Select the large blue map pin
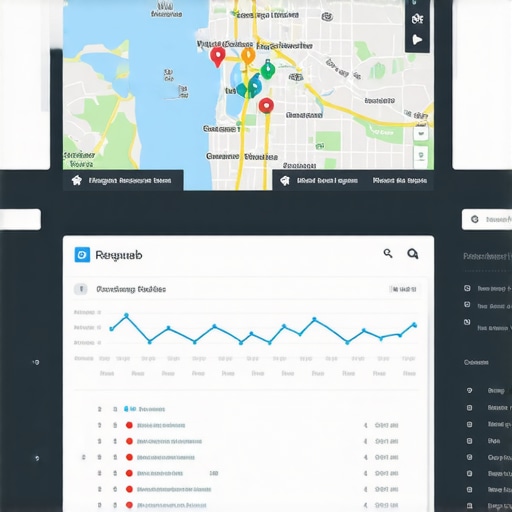Screen dimensions: 512x512 [254, 85]
